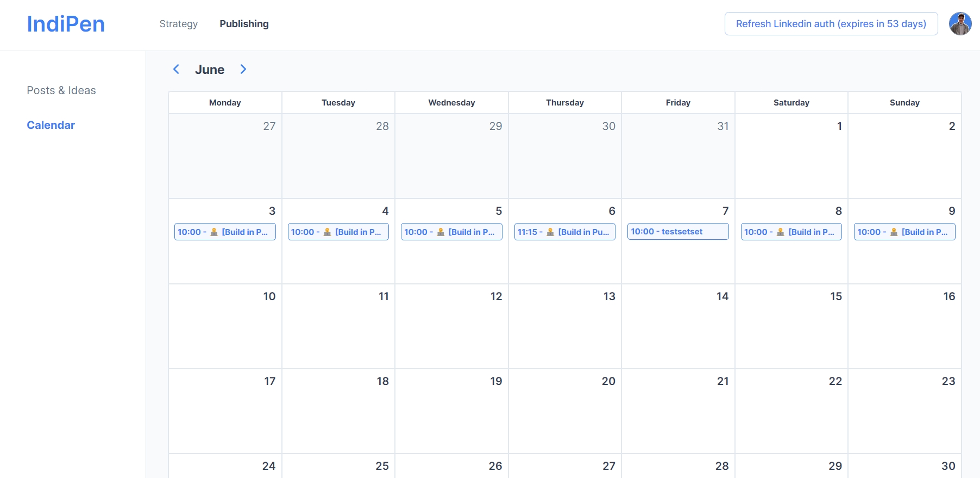Open the Monday June 3 scheduled post
The height and width of the screenshot is (478, 980).
pos(225,232)
